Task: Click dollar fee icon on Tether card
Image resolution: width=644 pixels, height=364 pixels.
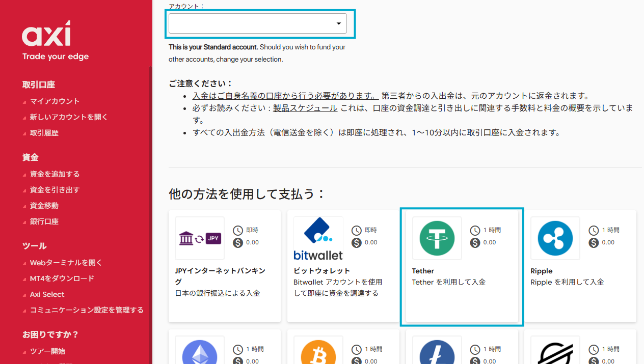Action: pos(475,243)
